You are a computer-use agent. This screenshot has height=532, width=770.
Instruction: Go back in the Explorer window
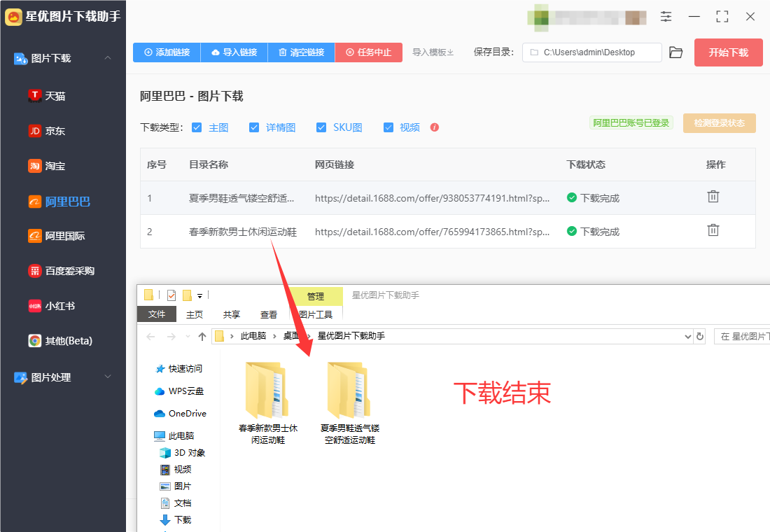pos(150,337)
